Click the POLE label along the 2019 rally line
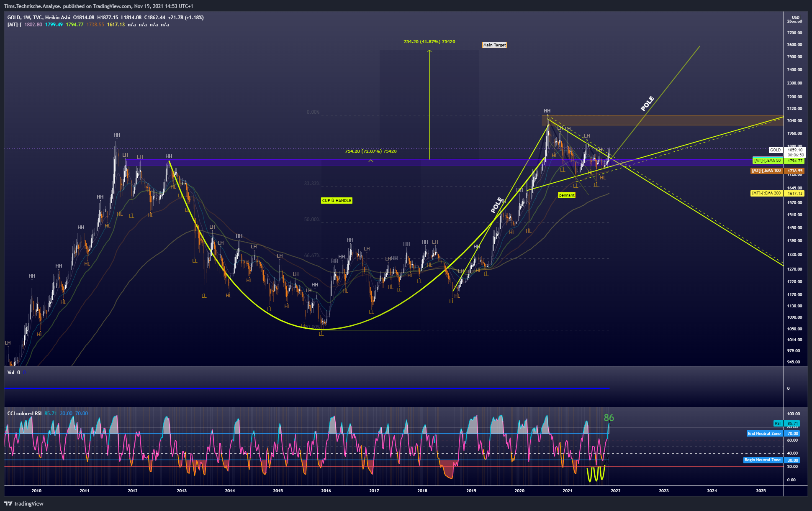The width and height of the screenshot is (812, 511). click(496, 205)
